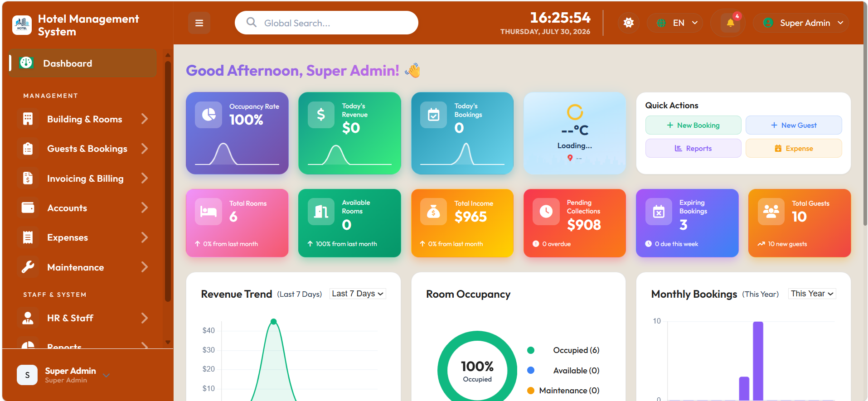
Task: Expand HR & Staff submenu chevron
Action: click(x=145, y=318)
